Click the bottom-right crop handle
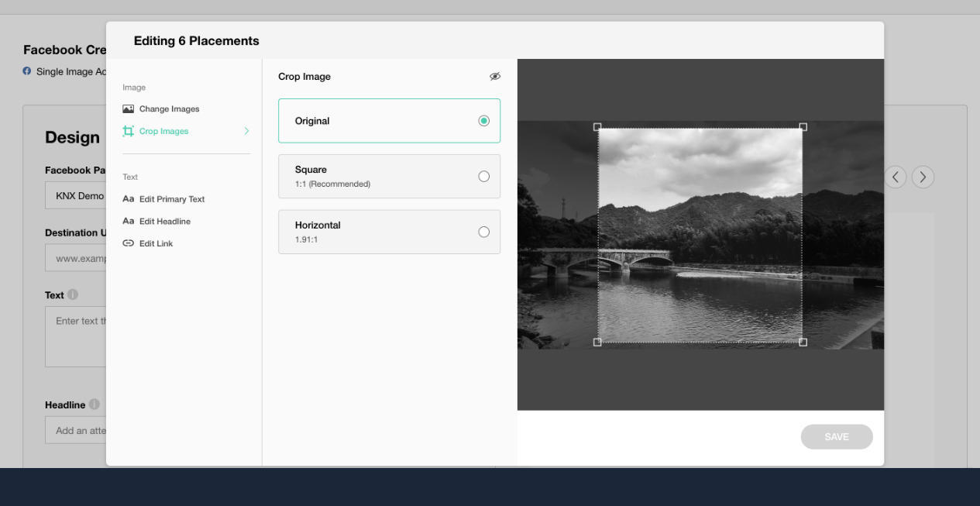 coord(803,342)
